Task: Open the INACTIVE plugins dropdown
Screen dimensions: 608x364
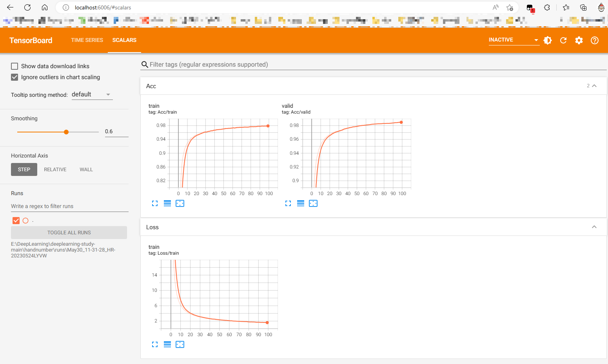Action: point(514,40)
